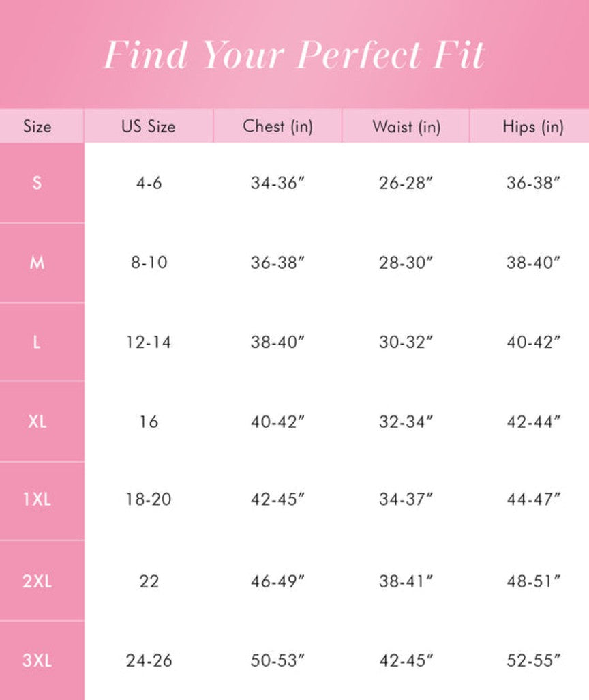Pick the 1XL size row label
Image resolution: width=589 pixels, height=700 pixels.
(37, 499)
